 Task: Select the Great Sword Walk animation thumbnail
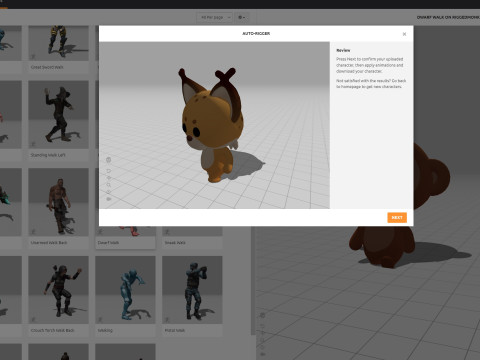58,43
